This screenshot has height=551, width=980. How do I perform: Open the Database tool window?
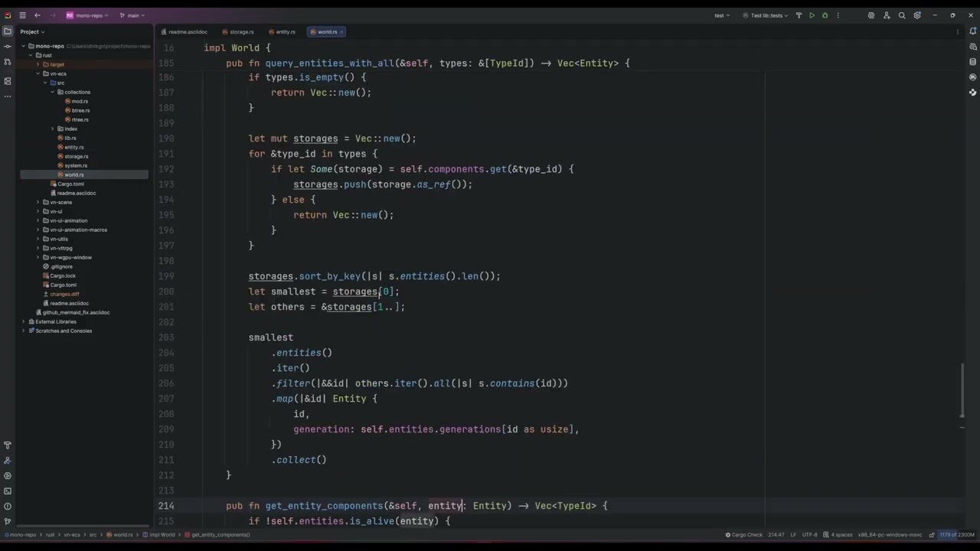pos(972,62)
